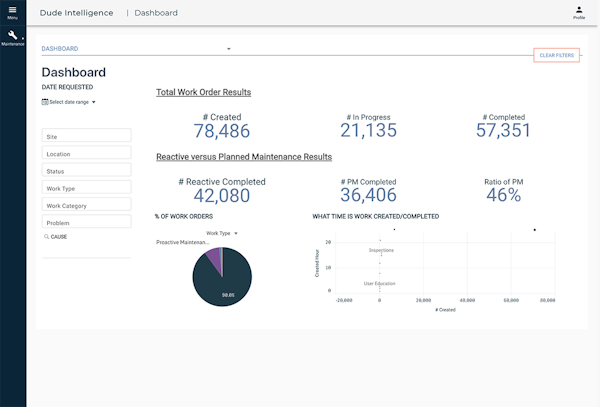Select the Location filter field

click(x=88, y=153)
